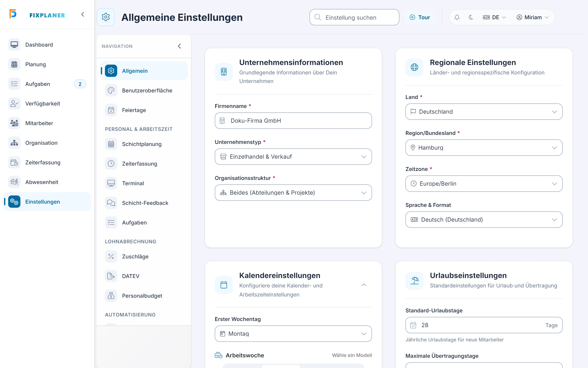This screenshot has height=368, width=588.
Task: Click the Dashboard monitor icon
Action: click(14, 45)
